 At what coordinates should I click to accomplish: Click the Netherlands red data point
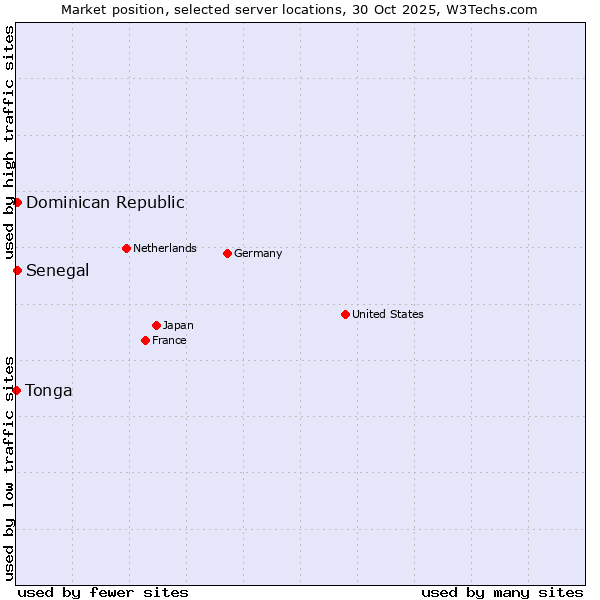coord(126,248)
